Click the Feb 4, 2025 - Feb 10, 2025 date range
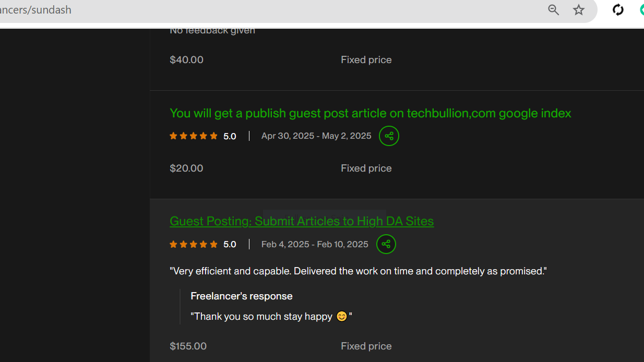The image size is (644, 362). pos(315,244)
